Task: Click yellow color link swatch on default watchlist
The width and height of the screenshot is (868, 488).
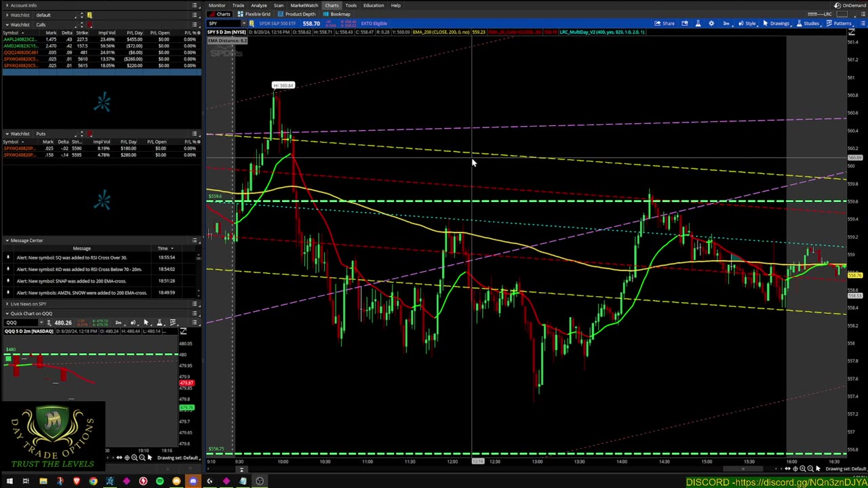Action: point(89,15)
